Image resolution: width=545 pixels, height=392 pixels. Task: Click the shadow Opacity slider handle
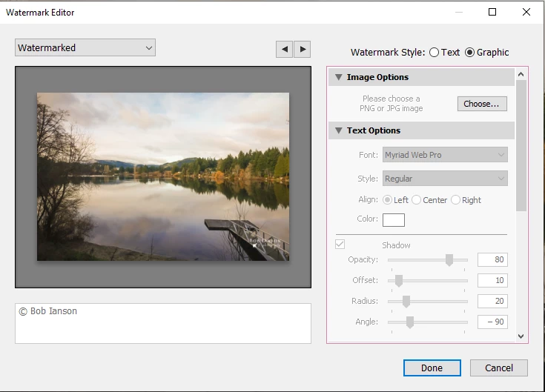tap(449, 259)
